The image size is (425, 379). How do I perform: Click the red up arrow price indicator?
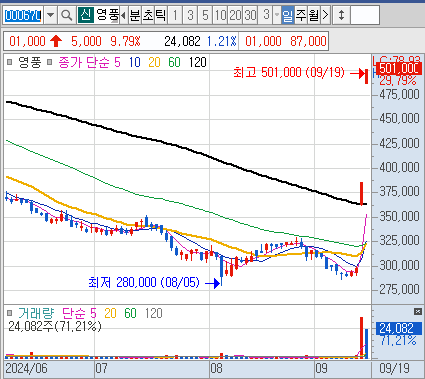click(x=56, y=41)
